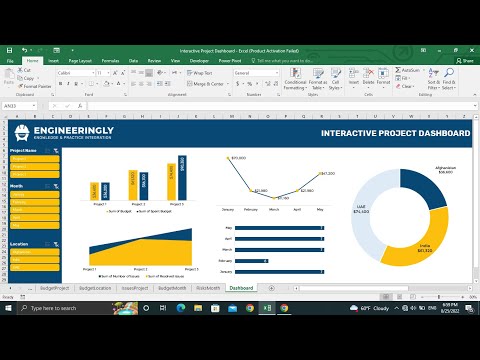Viewport: 480px width, 360px height.
Task: Open the RisksMonth sheet tab
Action: (x=208, y=288)
